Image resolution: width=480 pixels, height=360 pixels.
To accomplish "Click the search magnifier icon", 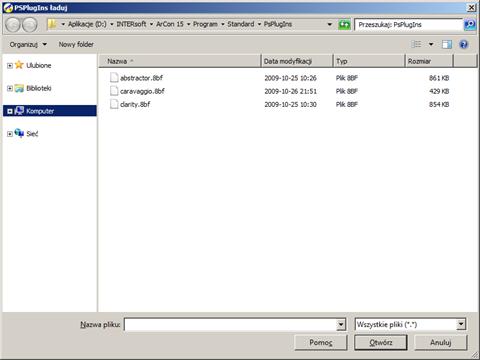I will click(470, 25).
